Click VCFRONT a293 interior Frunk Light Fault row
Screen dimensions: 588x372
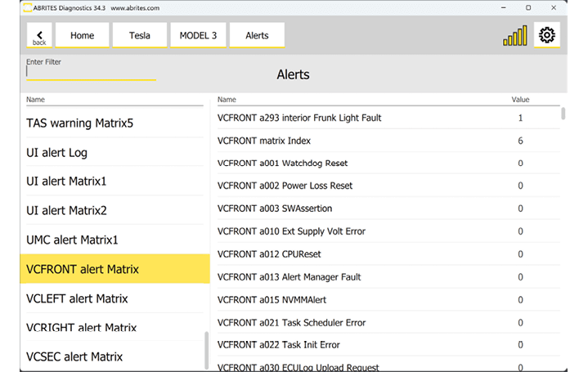tap(299, 118)
